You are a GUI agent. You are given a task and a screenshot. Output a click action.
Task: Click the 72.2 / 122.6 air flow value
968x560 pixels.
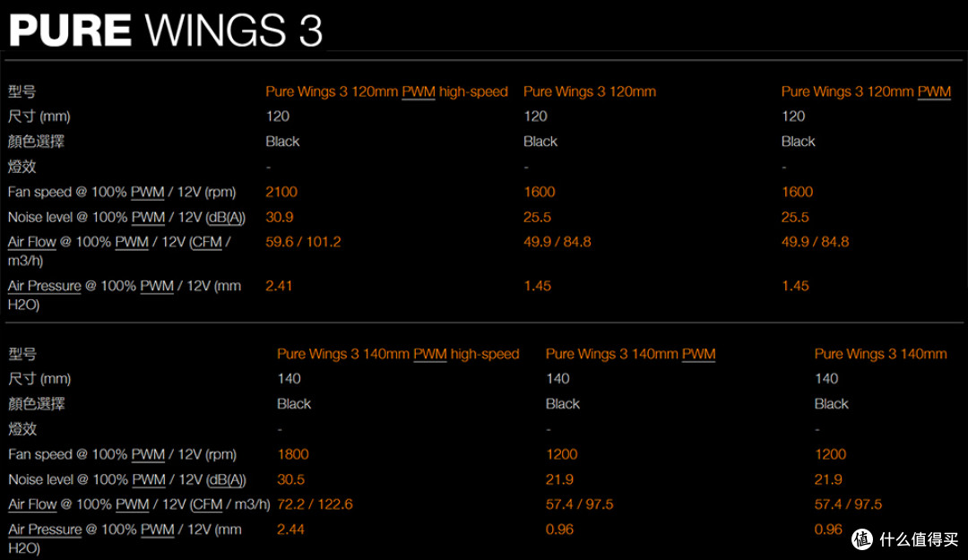pos(315,504)
